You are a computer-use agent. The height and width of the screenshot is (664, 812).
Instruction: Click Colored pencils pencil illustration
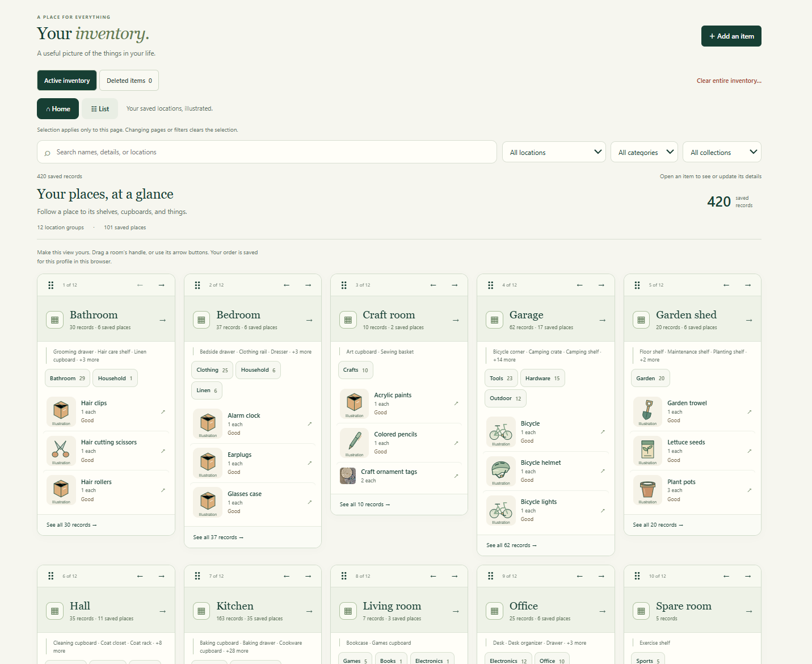click(x=354, y=443)
